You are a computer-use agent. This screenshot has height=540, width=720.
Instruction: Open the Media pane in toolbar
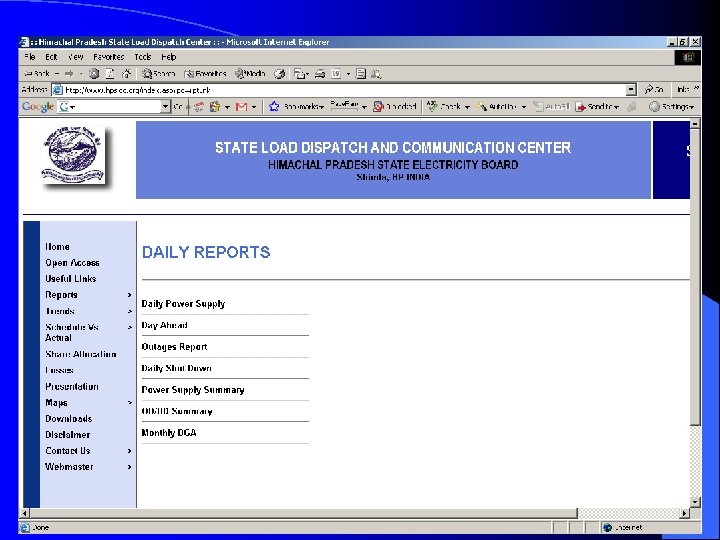(x=250, y=73)
